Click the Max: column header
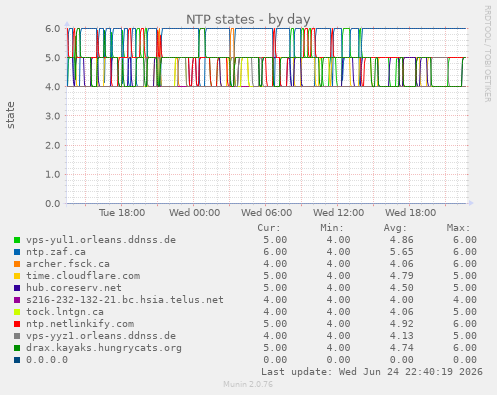 point(458,228)
